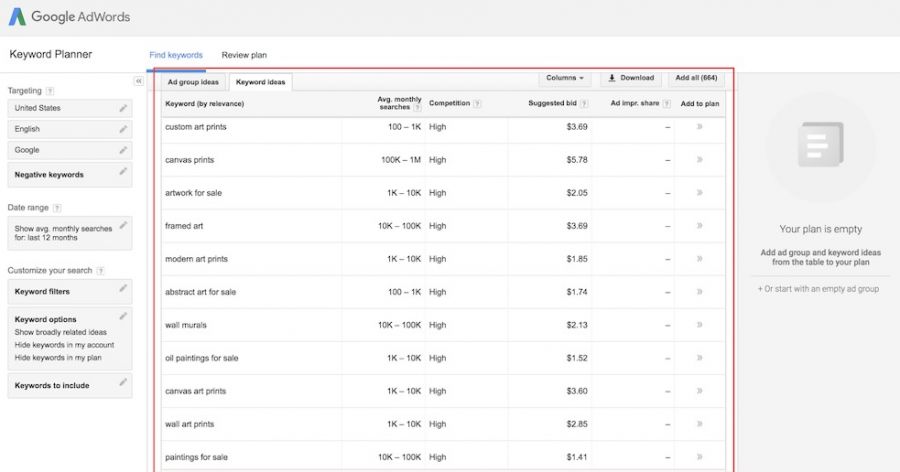Click the Download button
900x472 pixels.
click(631, 78)
